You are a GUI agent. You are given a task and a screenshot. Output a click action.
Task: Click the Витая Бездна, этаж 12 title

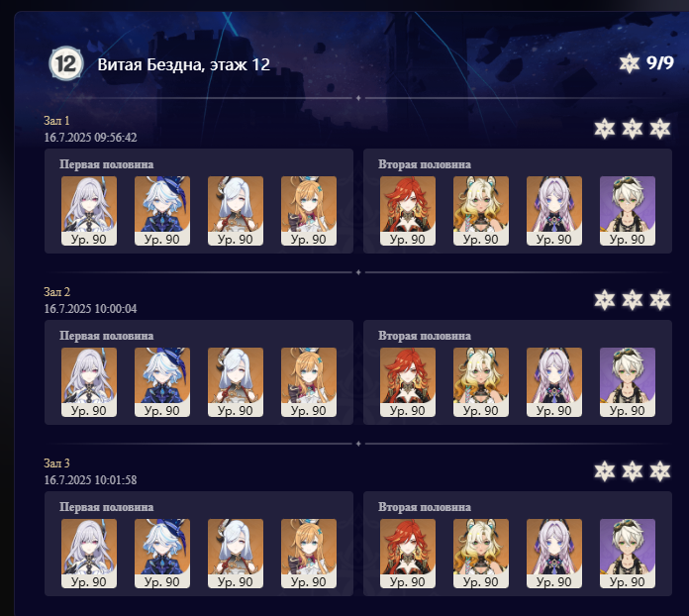tap(183, 64)
